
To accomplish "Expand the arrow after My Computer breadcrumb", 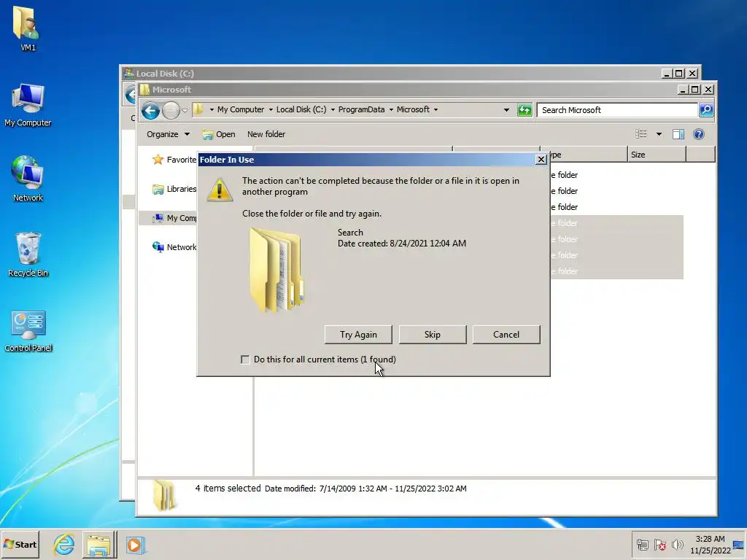I will point(271,109).
